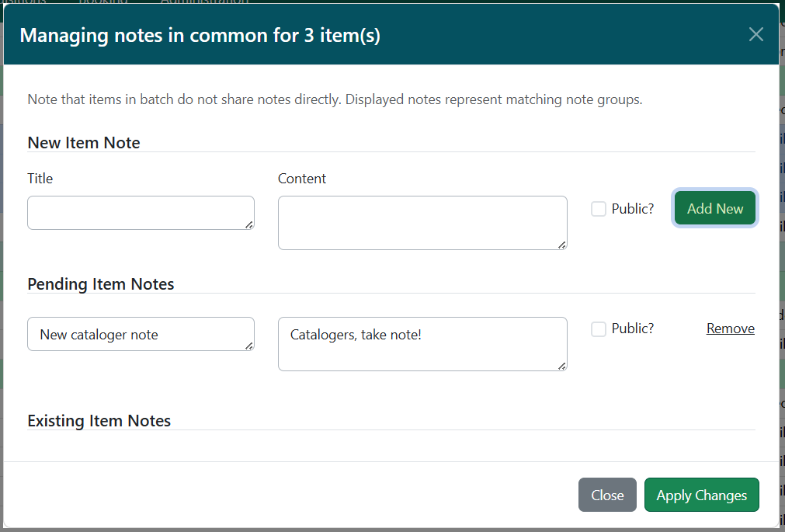Viewport: 785px width, 532px height.
Task: Click the Catalogers, take note! content box
Action: click(422, 343)
